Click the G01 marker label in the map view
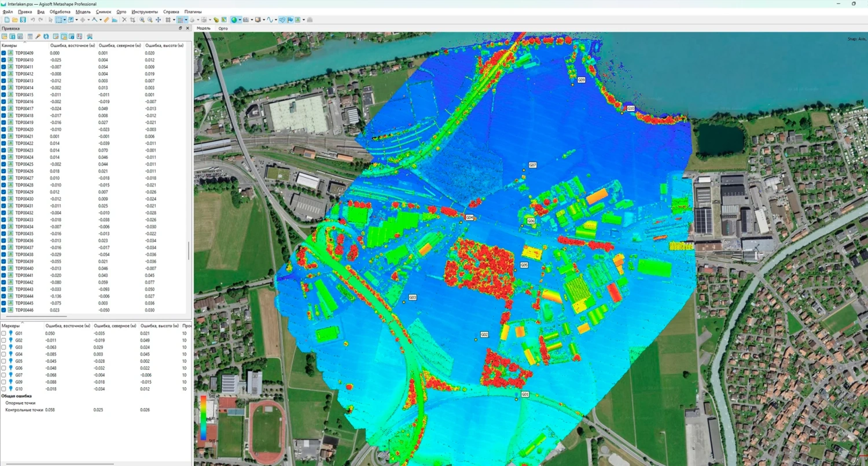The image size is (868, 466). 525,394
